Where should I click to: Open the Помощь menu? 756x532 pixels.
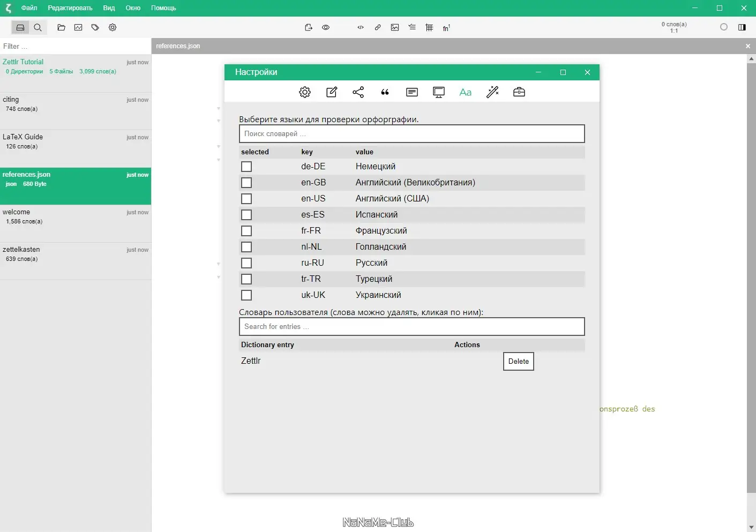[x=163, y=8]
